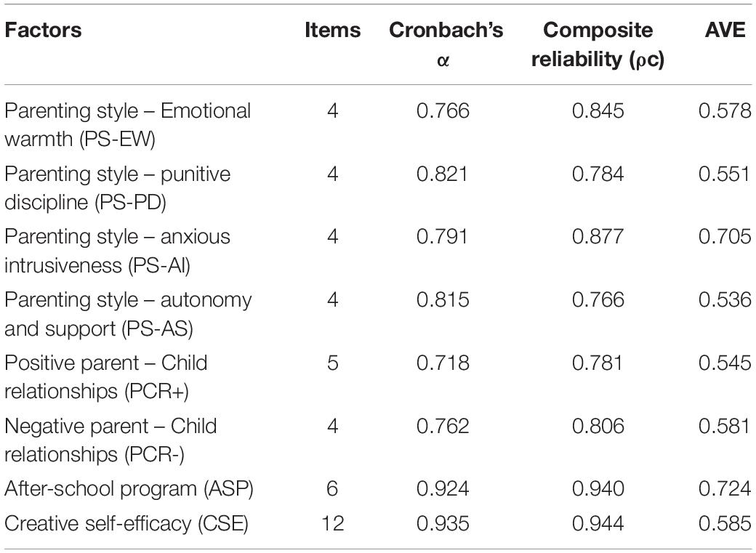The image size is (756, 553).
Task: Select the AVE column header
Action: 725,30
